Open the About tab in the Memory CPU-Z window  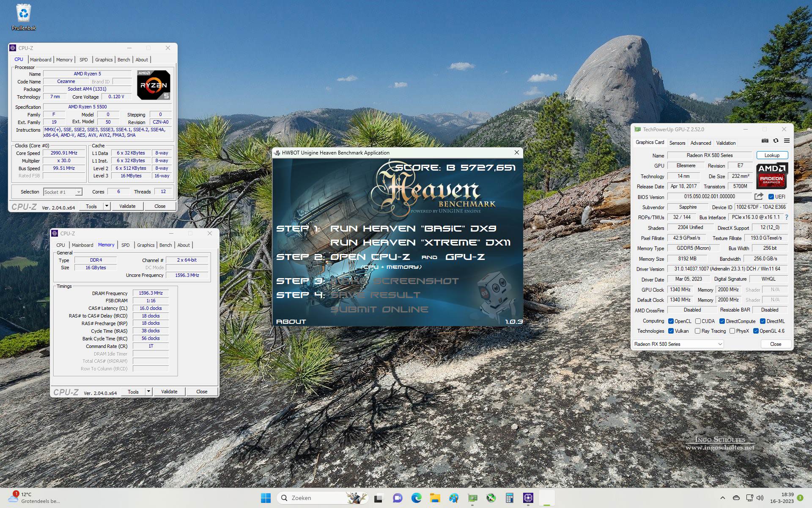point(184,245)
